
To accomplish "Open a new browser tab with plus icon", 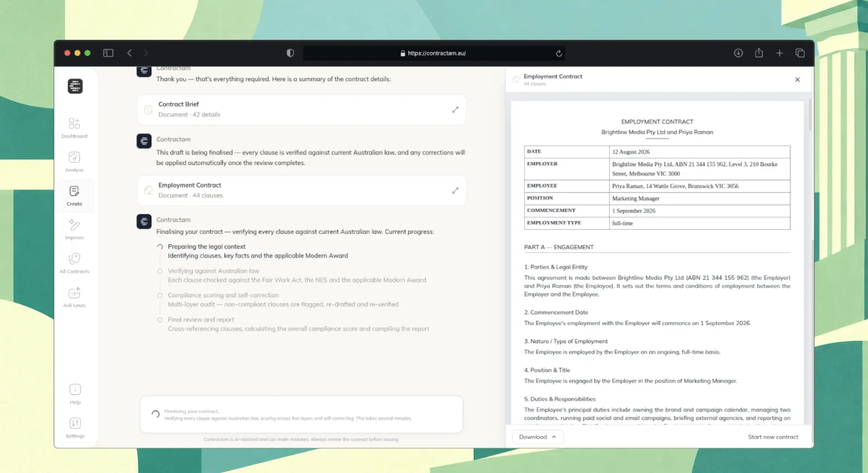I will [779, 53].
